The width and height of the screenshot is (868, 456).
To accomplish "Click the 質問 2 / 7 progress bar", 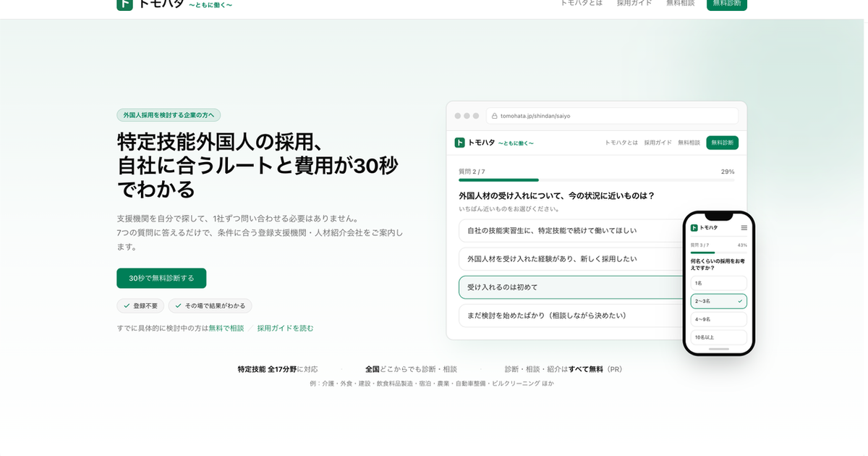I will 597,180.
